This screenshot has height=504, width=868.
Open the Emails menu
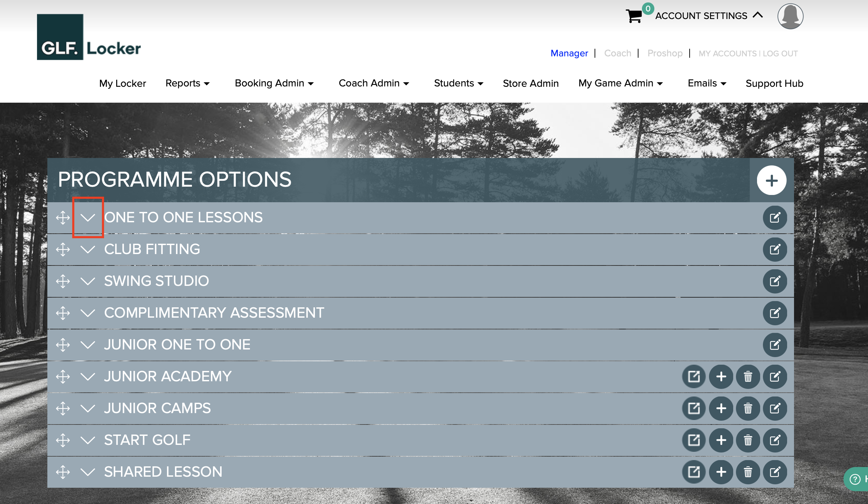coord(707,83)
